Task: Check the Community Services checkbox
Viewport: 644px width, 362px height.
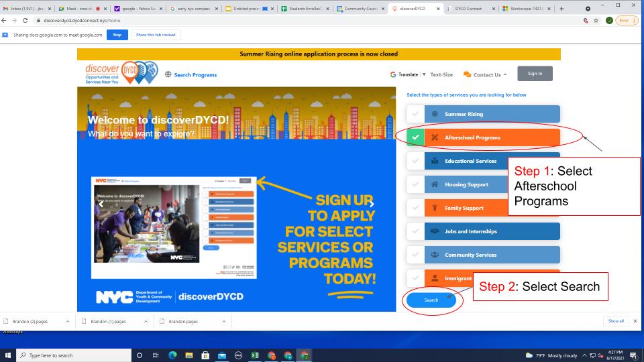Action: (415, 255)
